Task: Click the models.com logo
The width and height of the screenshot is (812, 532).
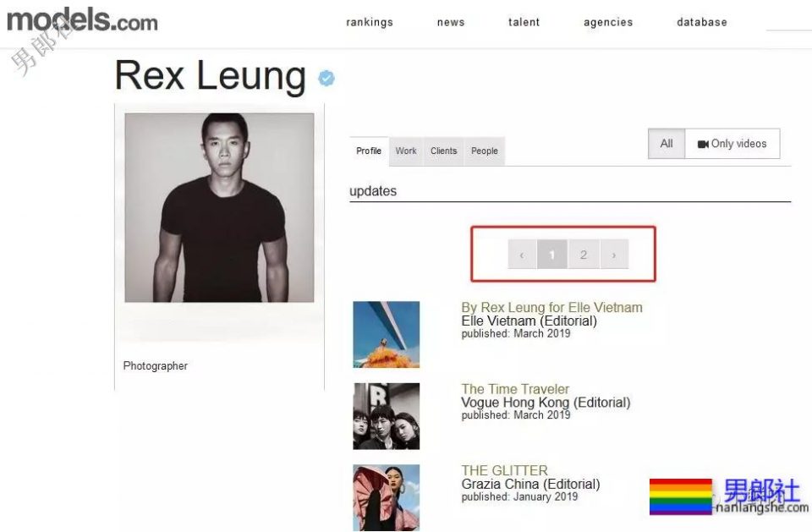Action: [82, 19]
